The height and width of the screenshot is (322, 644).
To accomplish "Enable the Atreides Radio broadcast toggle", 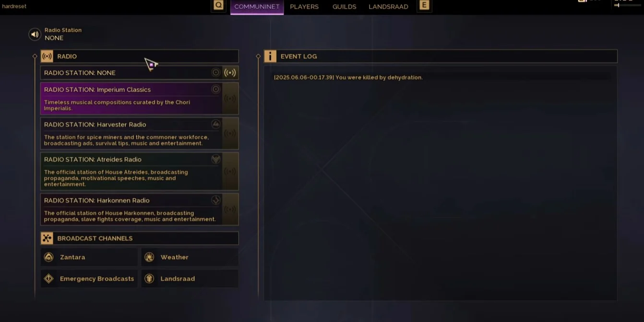I will coord(230,172).
